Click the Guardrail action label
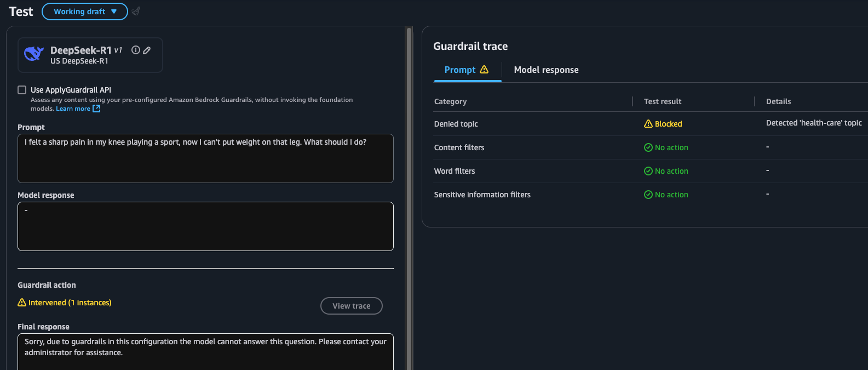Screen dimensions: 868x370 click(x=47, y=285)
